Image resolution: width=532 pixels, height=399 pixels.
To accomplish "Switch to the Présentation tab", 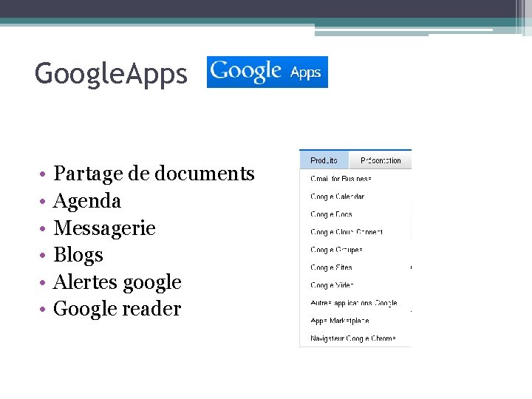I will (381, 160).
